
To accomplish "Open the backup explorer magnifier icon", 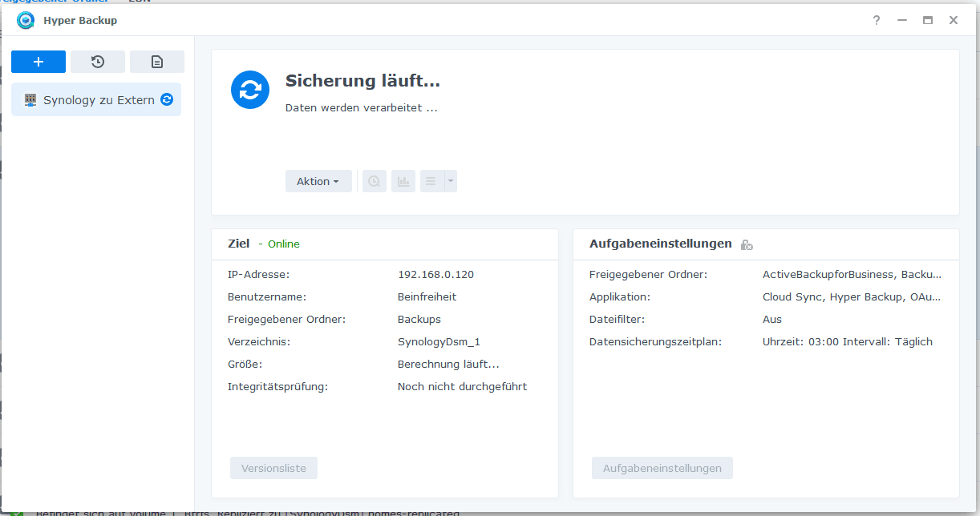I will tap(374, 181).
